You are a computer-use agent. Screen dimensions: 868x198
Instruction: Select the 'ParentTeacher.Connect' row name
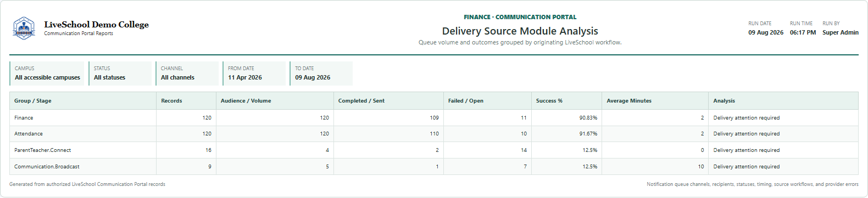(42, 150)
